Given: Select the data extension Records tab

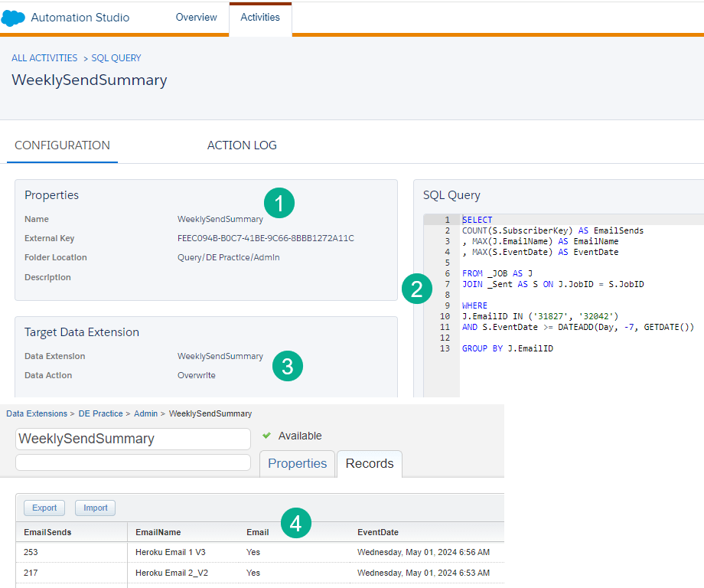Looking at the screenshot, I should tap(370, 463).
